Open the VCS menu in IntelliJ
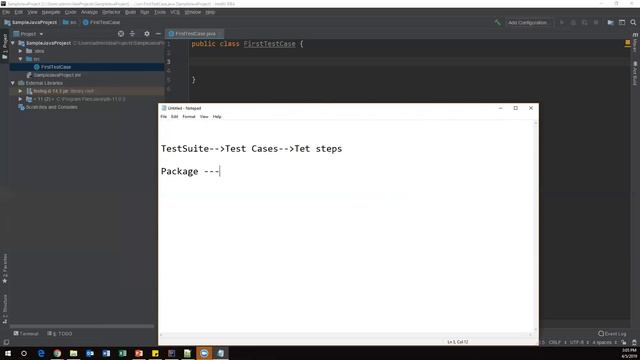 coord(175,12)
